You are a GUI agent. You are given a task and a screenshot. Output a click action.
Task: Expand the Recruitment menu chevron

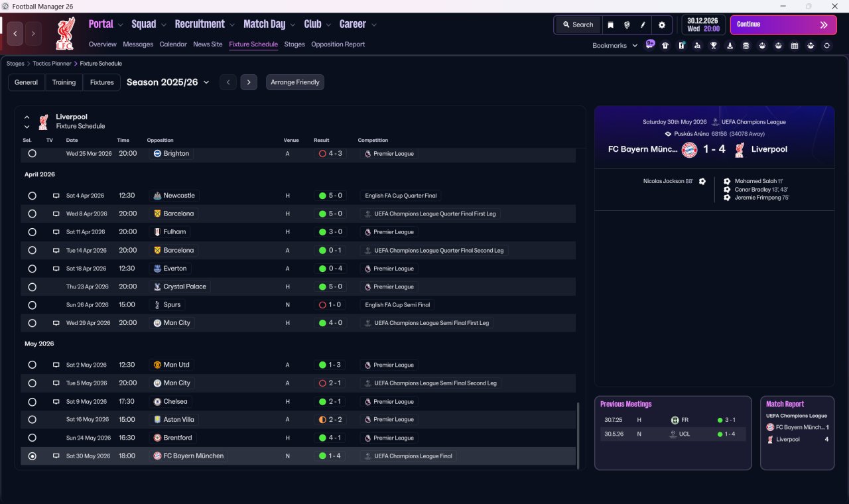click(232, 25)
